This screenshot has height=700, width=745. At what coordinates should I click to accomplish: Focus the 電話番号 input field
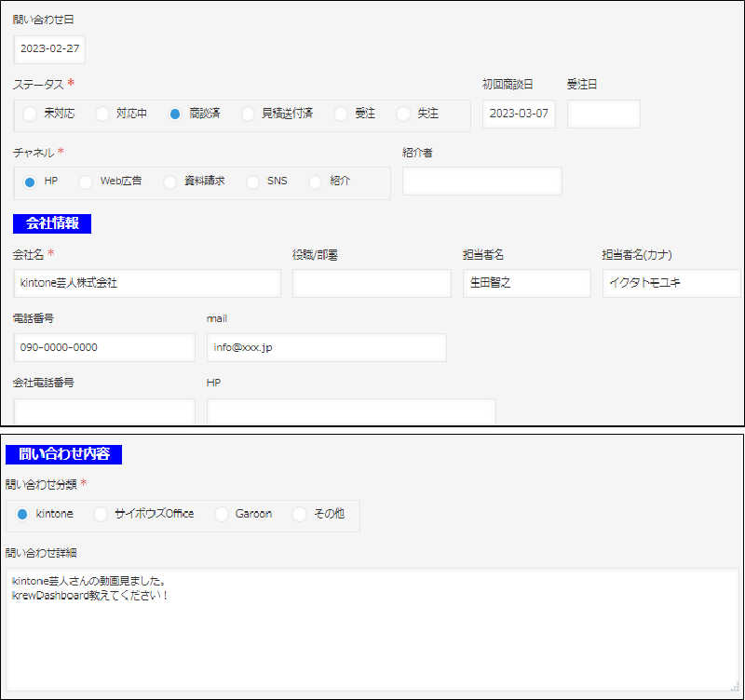pyautogui.click(x=104, y=347)
